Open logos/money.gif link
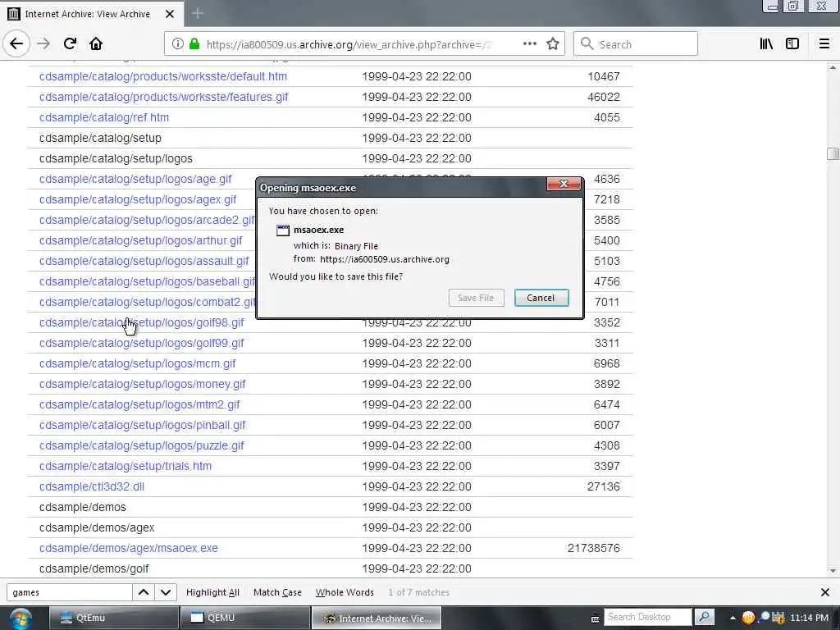Image resolution: width=840 pixels, height=630 pixels. click(x=143, y=384)
